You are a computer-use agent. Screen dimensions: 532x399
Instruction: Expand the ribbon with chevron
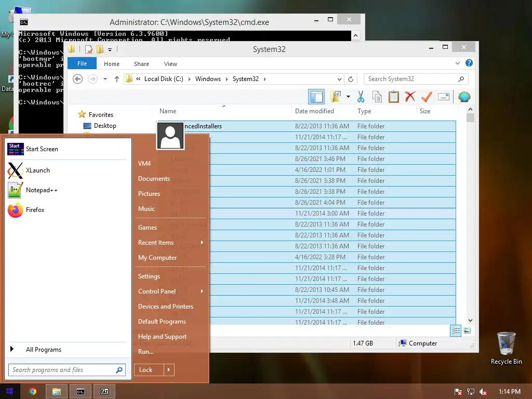457,63
